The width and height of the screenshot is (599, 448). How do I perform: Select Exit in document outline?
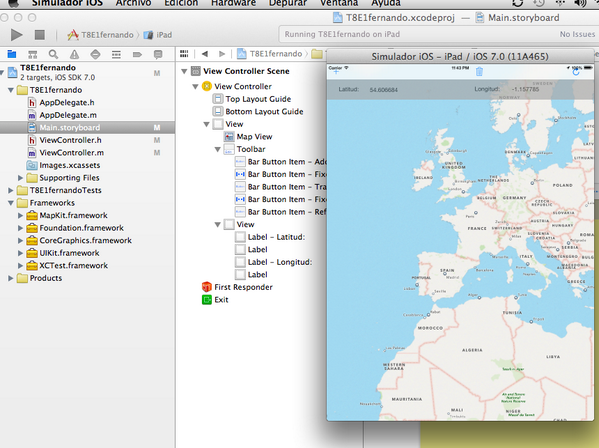click(x=221, y=300)
